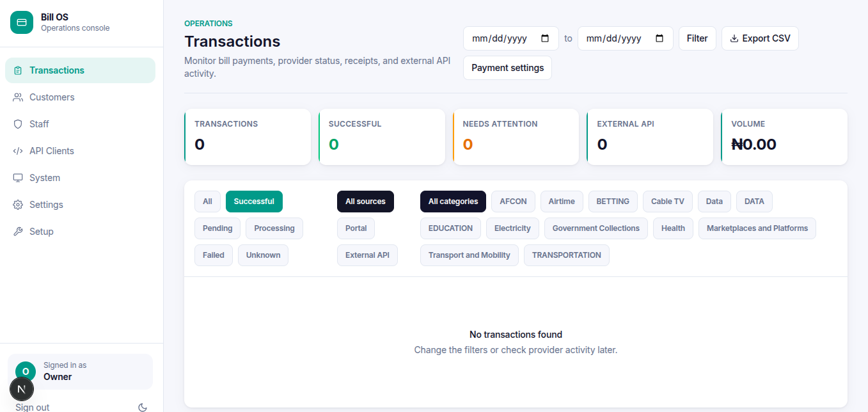This screenshot has height=412, width=868.
Task: Click the "Signed in as" label
Action: [x=65, y=365]
